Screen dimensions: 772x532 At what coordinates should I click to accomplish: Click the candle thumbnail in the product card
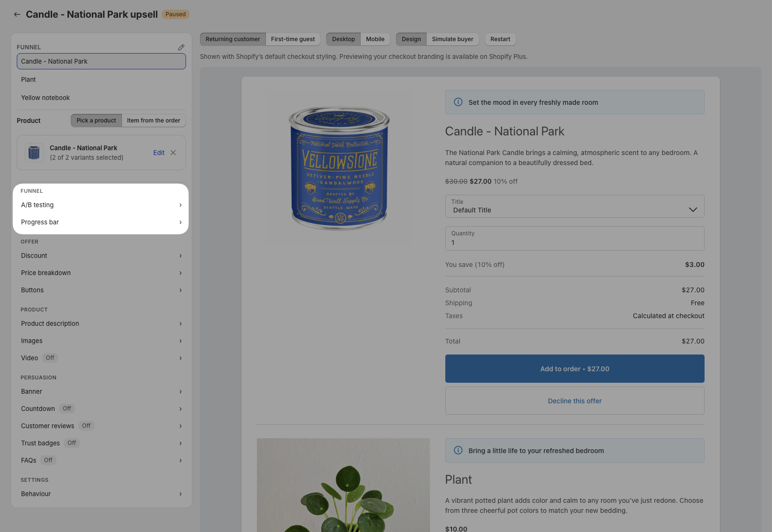point(34,153)
